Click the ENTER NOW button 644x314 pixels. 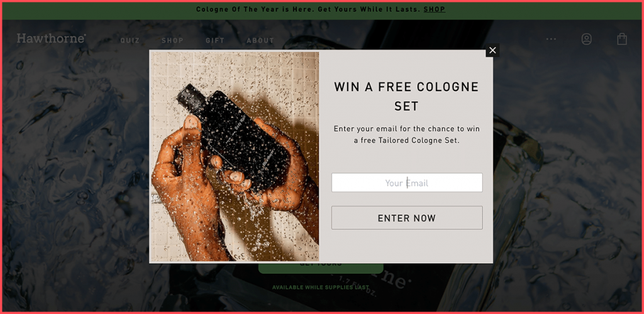407,218
